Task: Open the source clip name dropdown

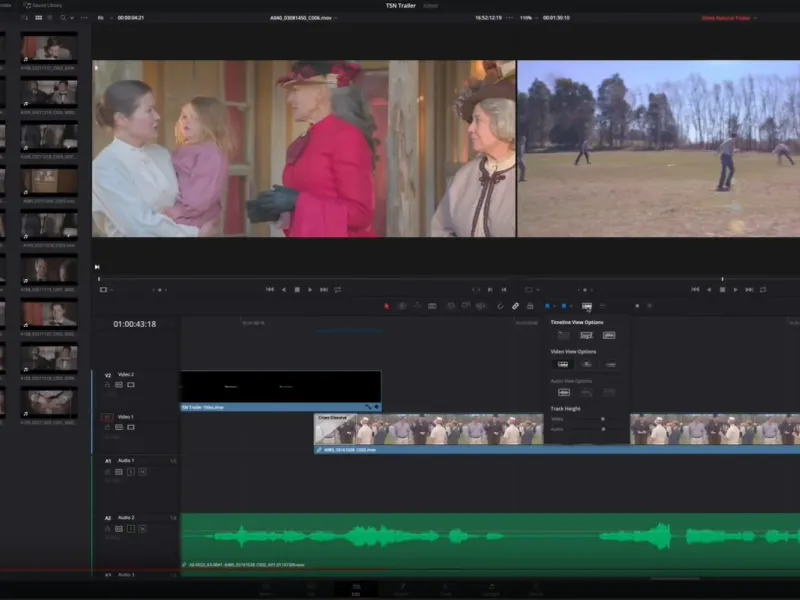Action: 303,18
